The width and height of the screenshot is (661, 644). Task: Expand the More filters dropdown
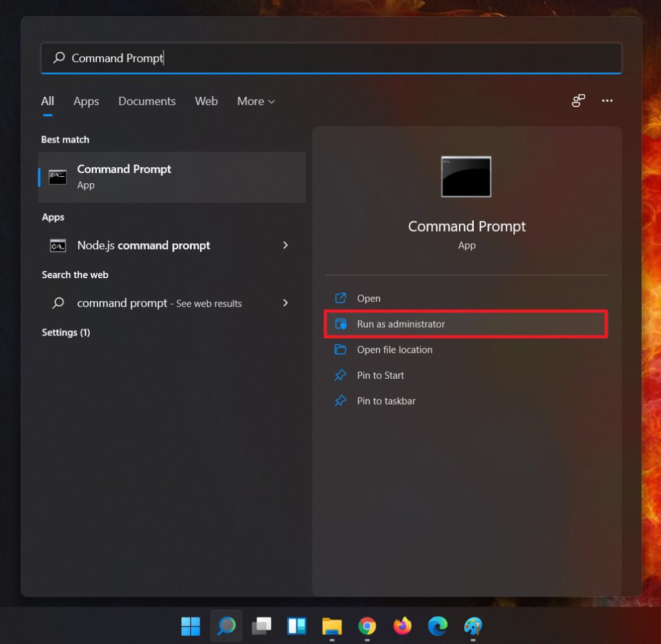click(256, 101)
